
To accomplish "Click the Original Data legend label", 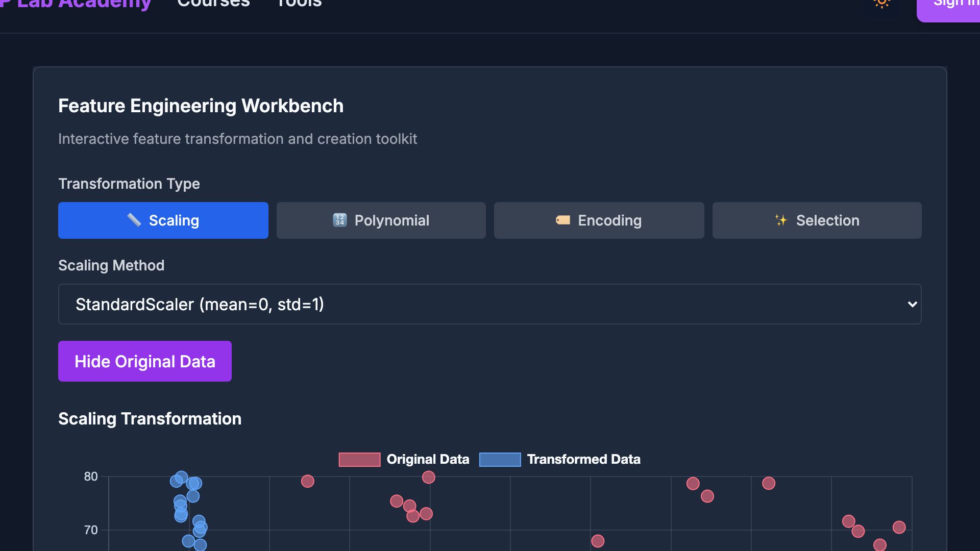I will point(428,459).
